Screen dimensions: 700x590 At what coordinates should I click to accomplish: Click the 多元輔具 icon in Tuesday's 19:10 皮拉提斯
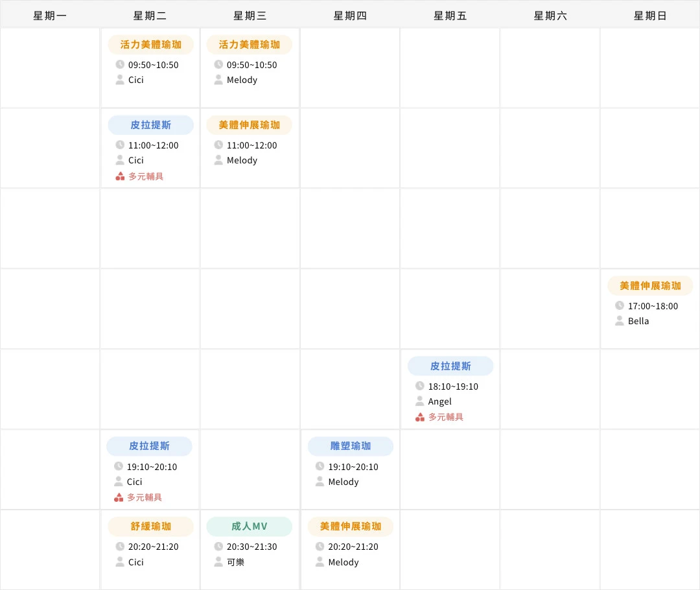pyautogui.click(x=119, y=497)
